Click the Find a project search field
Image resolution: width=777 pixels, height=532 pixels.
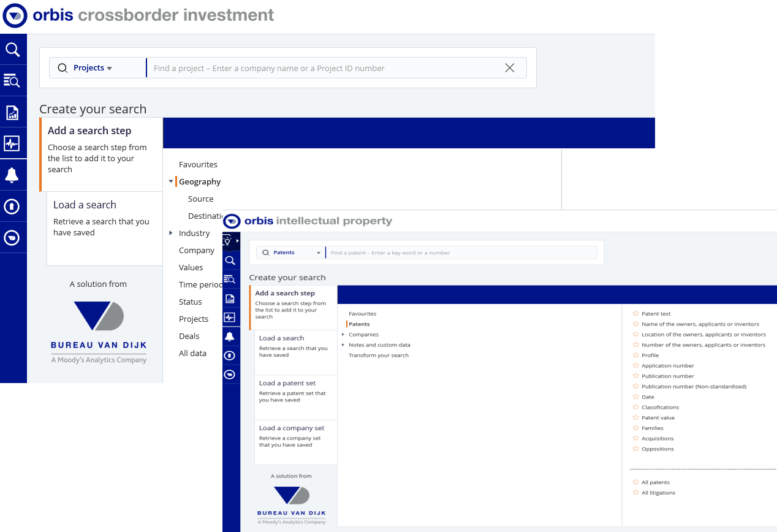point(325,68)
